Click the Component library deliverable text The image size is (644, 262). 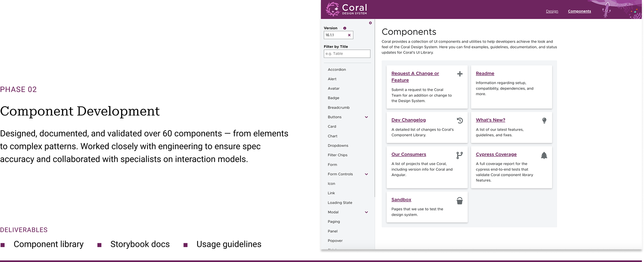pos(49,244)
